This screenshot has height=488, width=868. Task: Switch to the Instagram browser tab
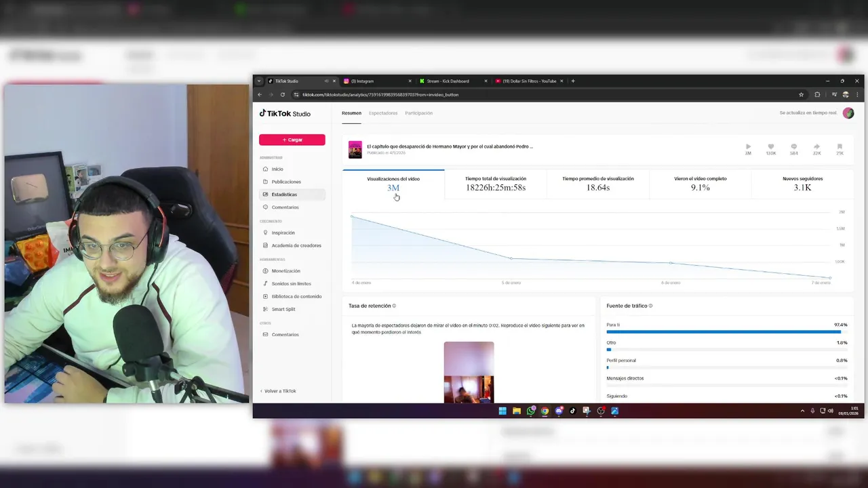tap(376, 81)
